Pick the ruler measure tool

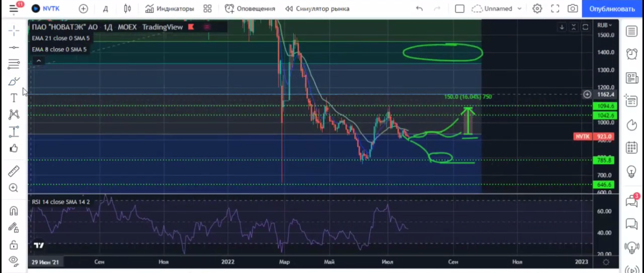point(14,171)
